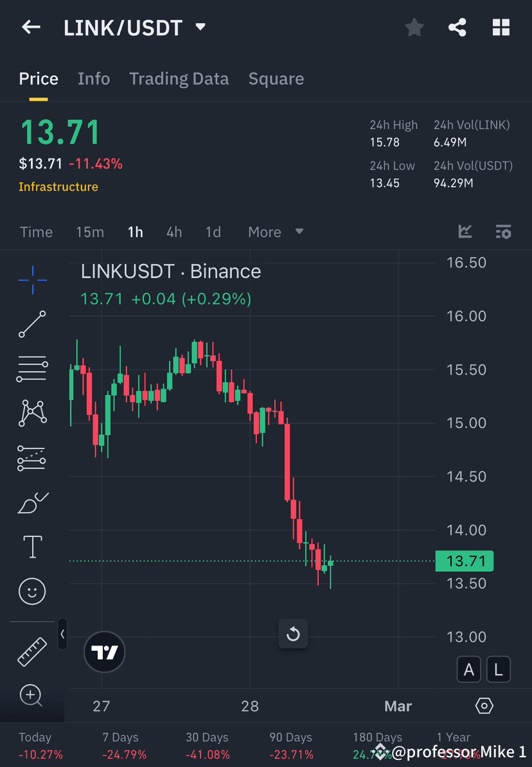Viewport: 532px width, 767px height.
Task: Select the measure ruler tool
Action: point(32,651)
